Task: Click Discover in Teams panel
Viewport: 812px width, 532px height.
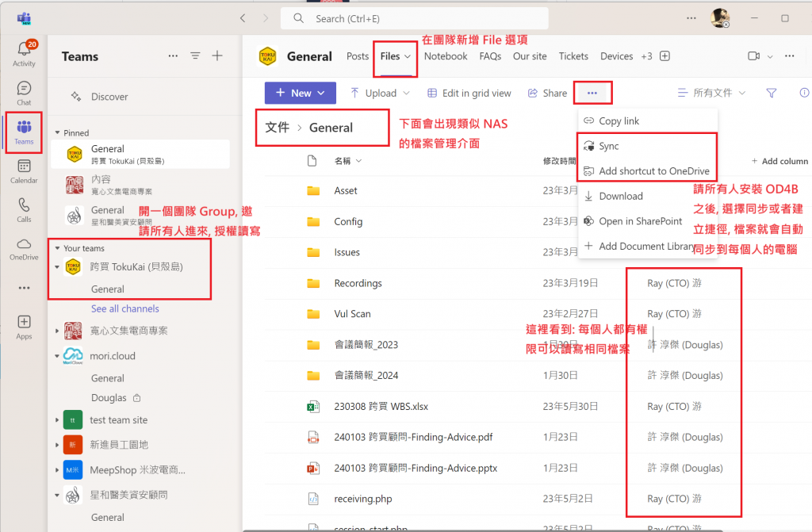Action: click(109, 97)
